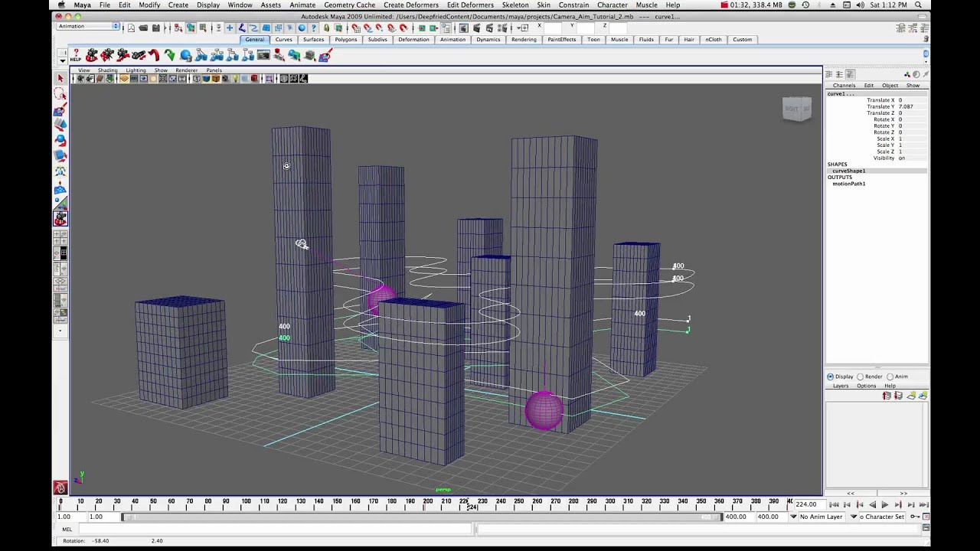Open the Apple menu
The height and width of the screenshot is (551, 980).
pyautogui.click(x=61, y=5)
